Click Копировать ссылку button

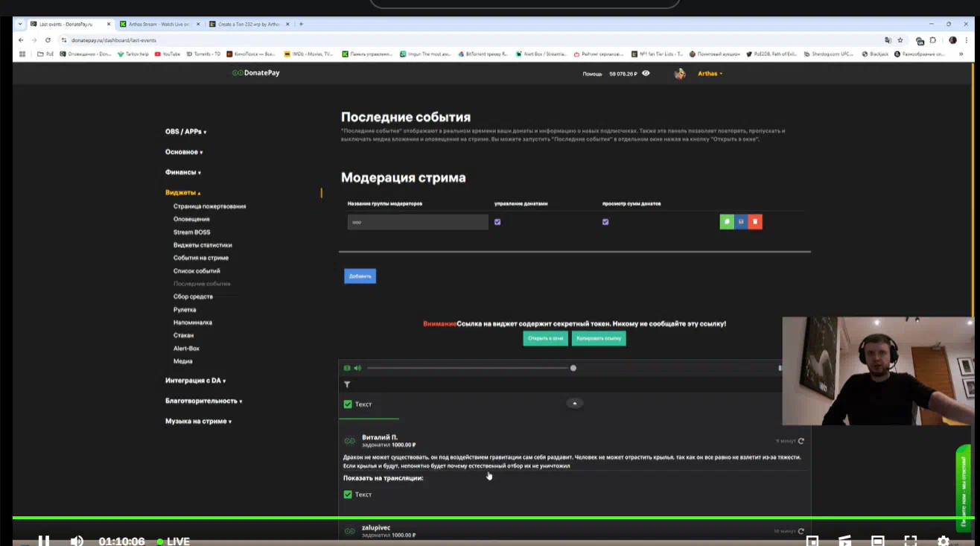click(599, 338)
